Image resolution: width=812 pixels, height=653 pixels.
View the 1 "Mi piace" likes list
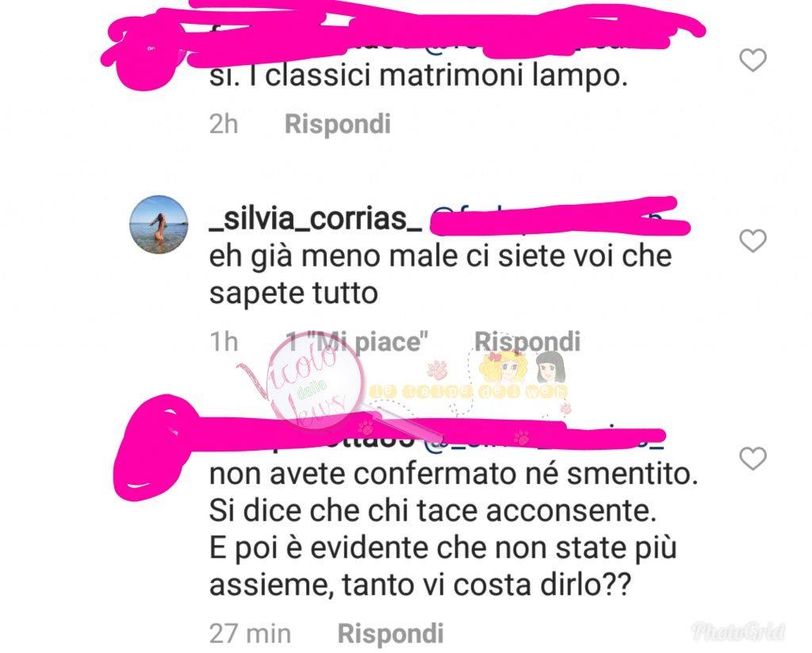pos(358,341)
